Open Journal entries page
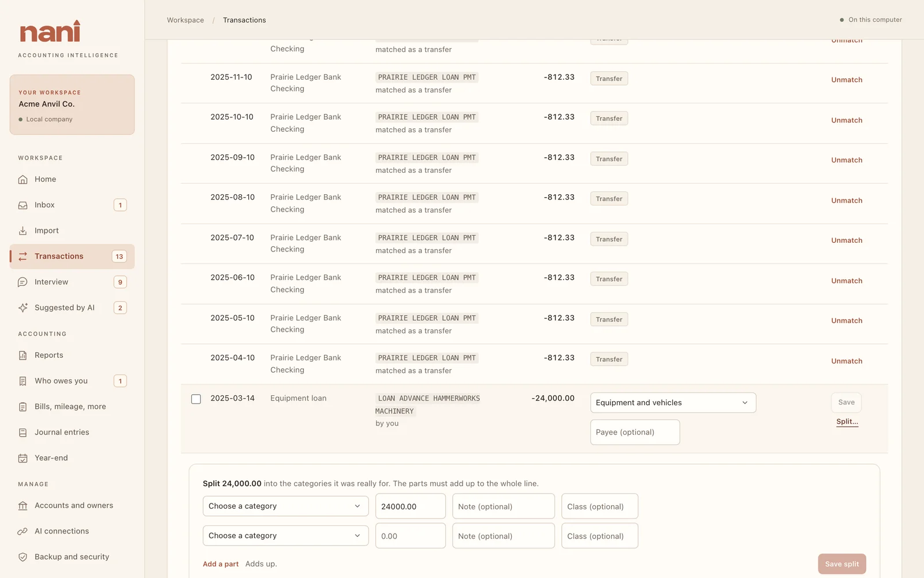This screenshot has width=924, height=578. (x=72, y=432)
